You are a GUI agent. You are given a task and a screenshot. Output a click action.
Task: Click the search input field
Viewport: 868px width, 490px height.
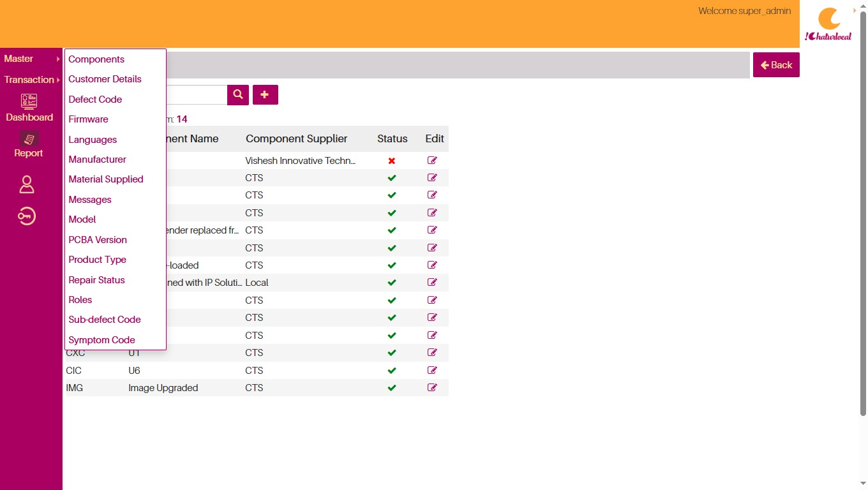click(197, 94)
